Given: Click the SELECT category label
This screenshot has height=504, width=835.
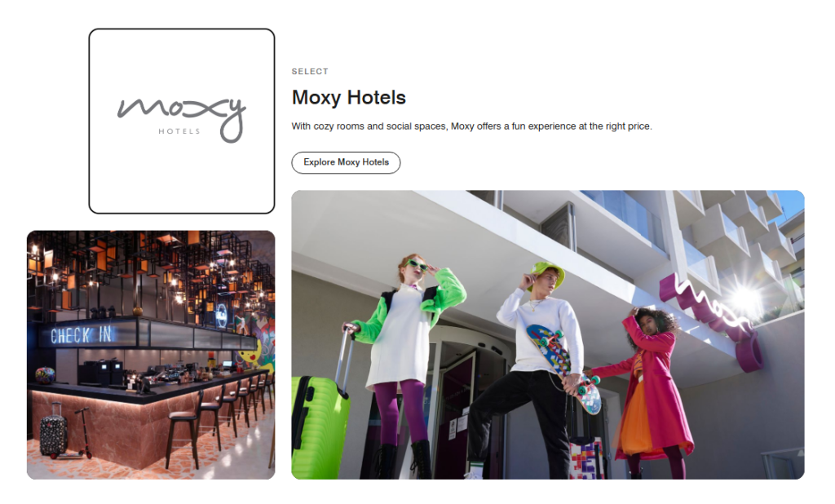Looking at the screenshot, I should pyautogui.click(x=310, y=72).
